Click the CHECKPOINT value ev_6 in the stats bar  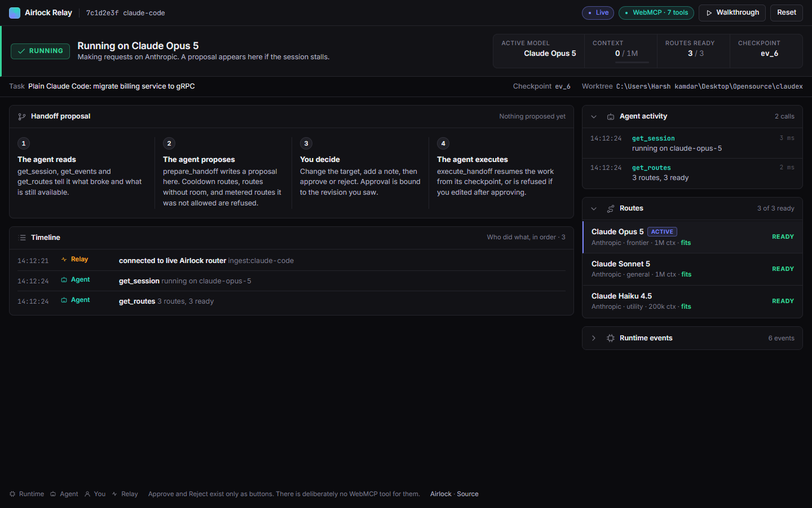click(x=769, y=54)
